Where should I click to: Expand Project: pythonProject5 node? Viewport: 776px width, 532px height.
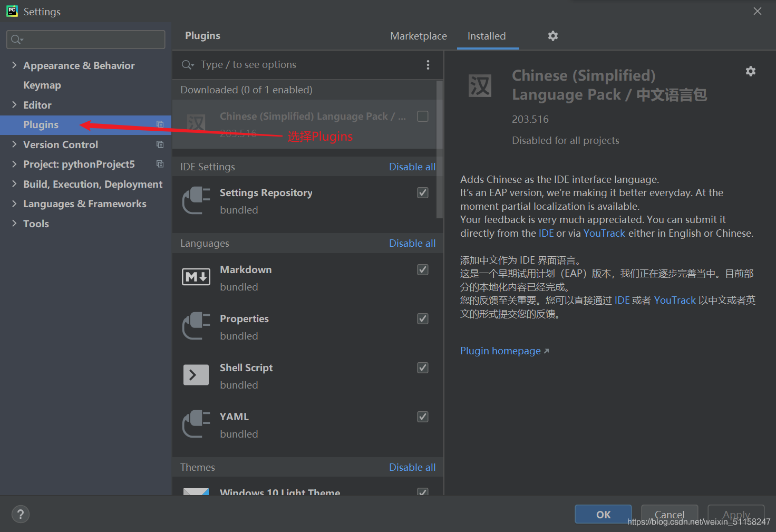tap(14, 164)
